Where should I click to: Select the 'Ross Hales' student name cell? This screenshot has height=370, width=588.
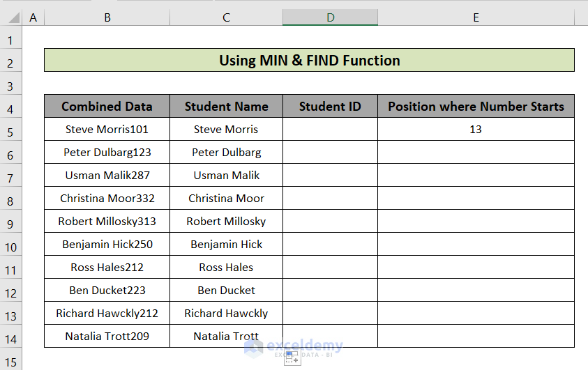coord(226,268)
